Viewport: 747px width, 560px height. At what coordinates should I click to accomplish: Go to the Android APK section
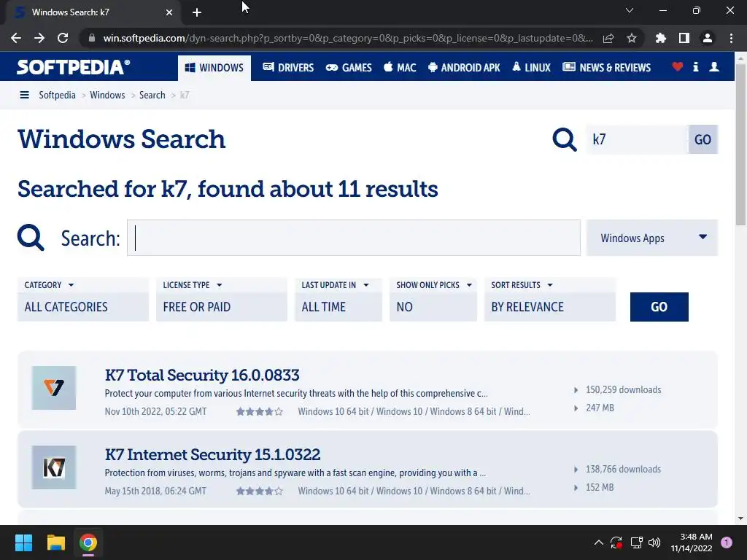tap(464, 68)
